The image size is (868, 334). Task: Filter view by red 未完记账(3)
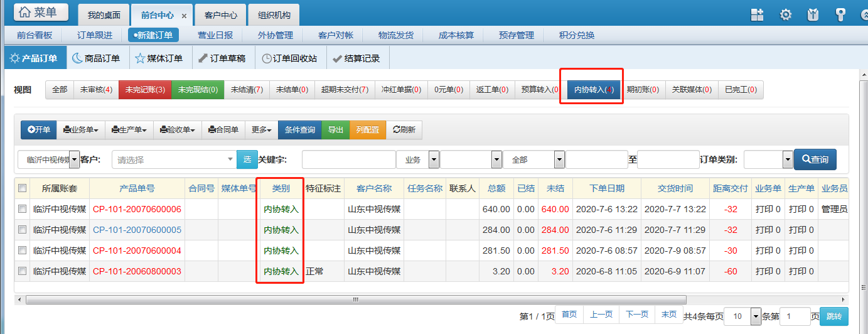tap(145, 90)
